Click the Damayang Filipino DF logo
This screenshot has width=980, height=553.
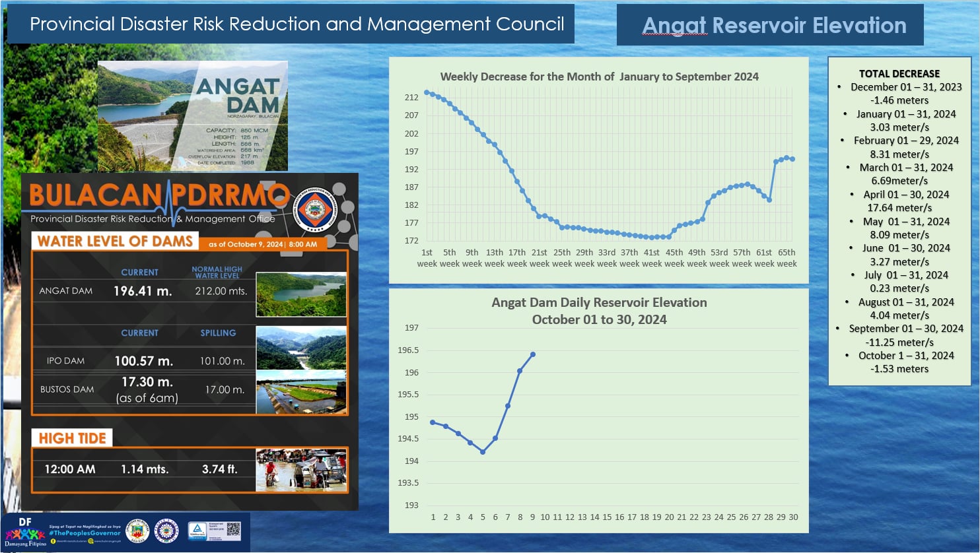[25, 532]
